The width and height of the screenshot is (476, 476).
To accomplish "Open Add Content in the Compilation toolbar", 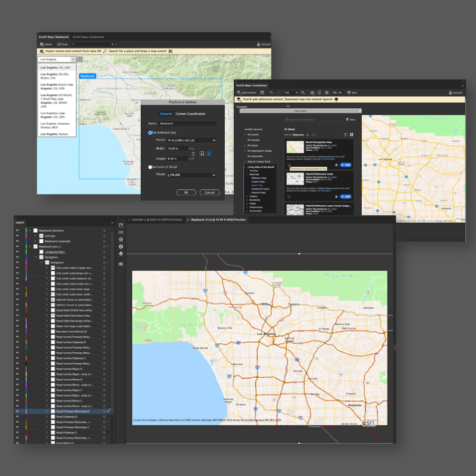I will coord(249,93).
